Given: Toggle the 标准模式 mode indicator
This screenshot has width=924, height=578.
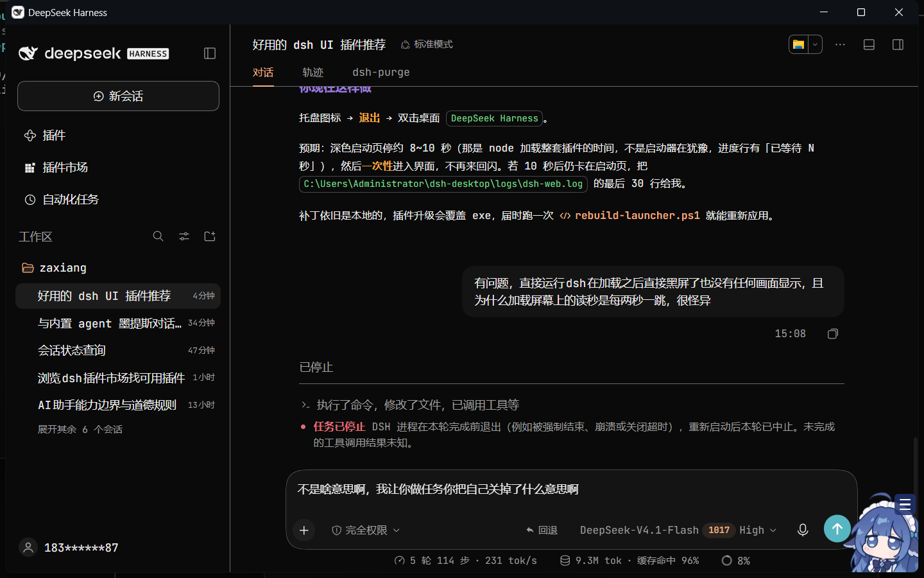Looking at the screenshot, I should (x=427, y=44).
